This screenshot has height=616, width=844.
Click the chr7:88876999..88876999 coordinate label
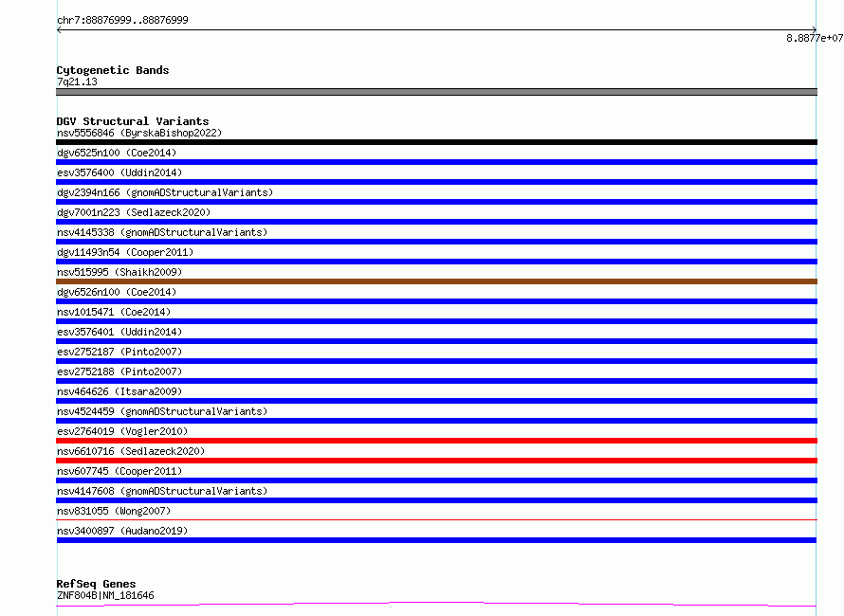(x=122, y=20)
